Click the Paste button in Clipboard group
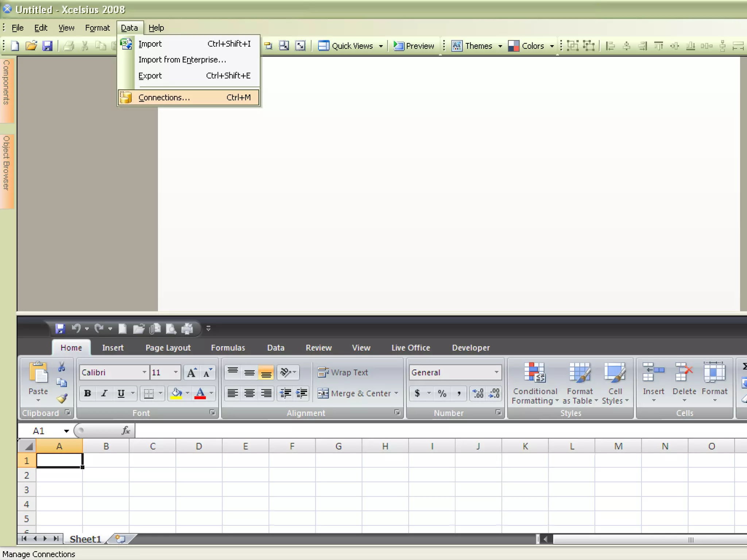 coord(38,381)
